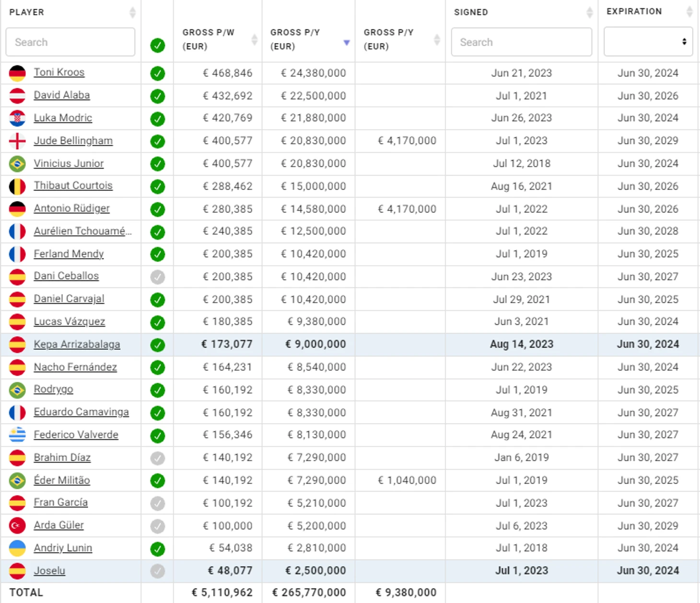Toggle the grey checkmark for Dani Ceballos

point(157,277)
